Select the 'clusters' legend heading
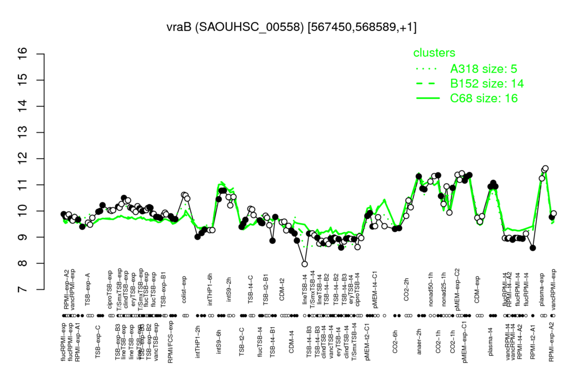 pyautogui.click(x=434, y=53)
